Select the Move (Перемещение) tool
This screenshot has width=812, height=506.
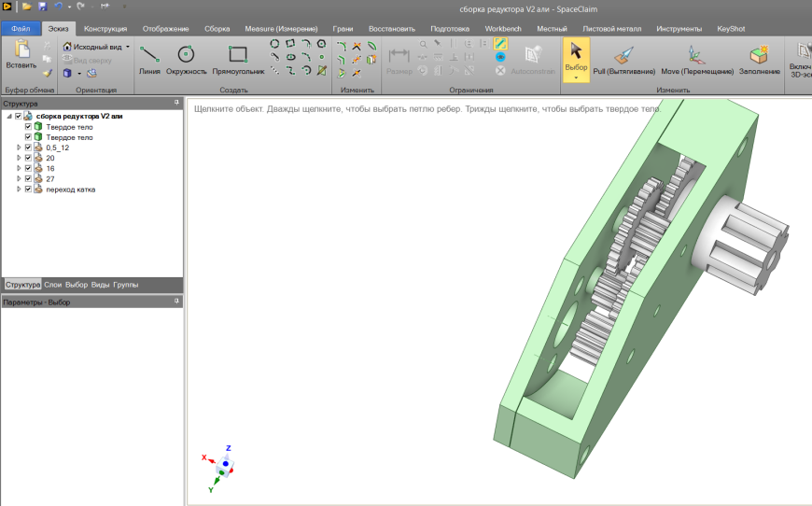click(695, 59)
